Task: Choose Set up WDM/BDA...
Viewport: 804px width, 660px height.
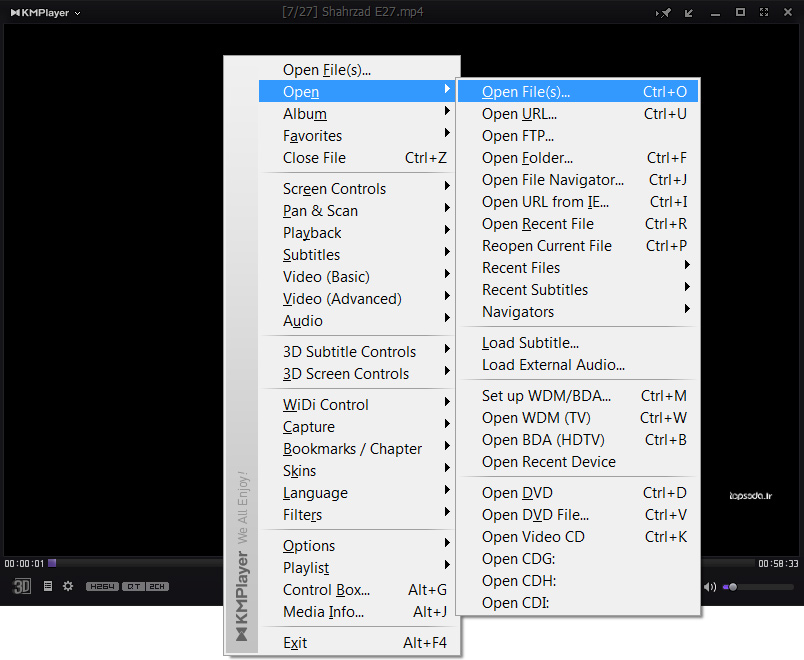Action: (x=578, y=396)
